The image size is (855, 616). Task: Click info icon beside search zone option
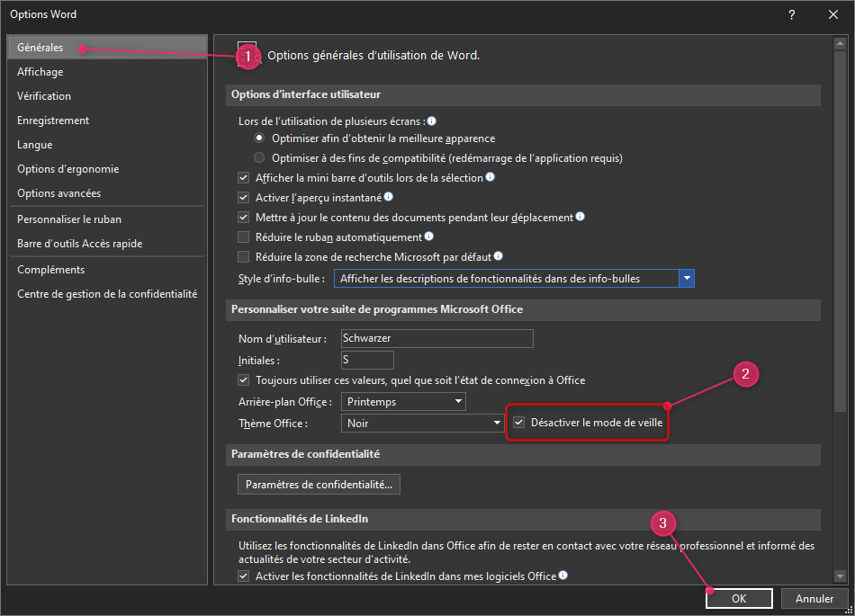[x=499, y=256]
